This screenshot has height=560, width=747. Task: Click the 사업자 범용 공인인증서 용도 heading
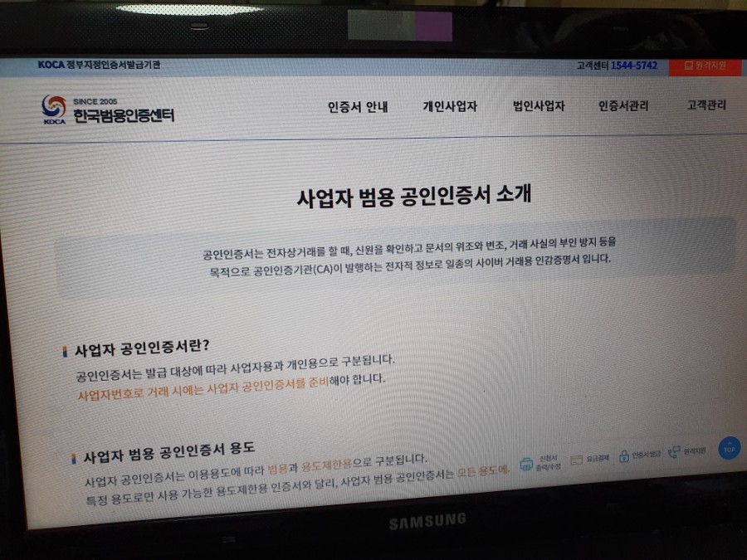click(169, 451)
